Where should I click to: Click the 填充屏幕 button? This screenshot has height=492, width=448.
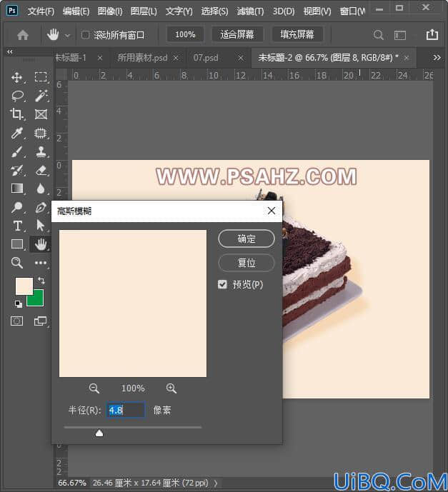(297, 34)
